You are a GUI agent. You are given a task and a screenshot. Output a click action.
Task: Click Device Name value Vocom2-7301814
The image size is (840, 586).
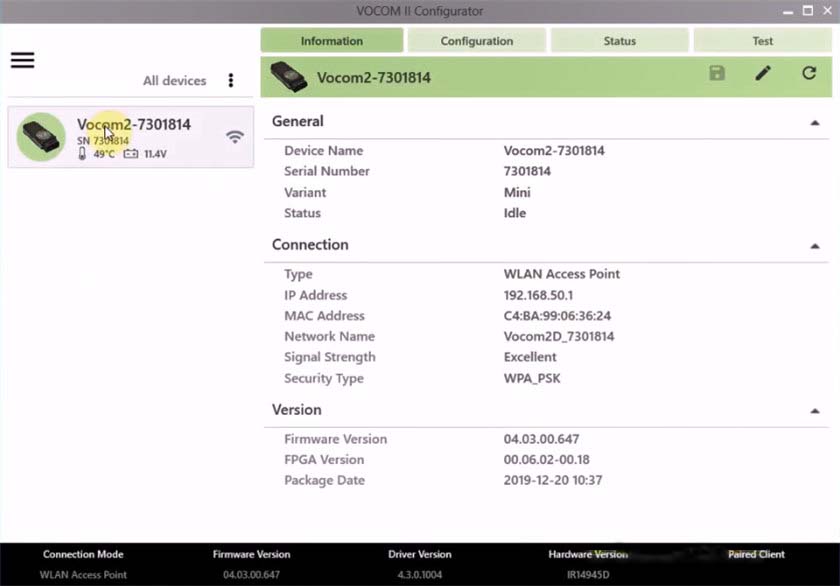pyautogui.click(x=554, y=151)
